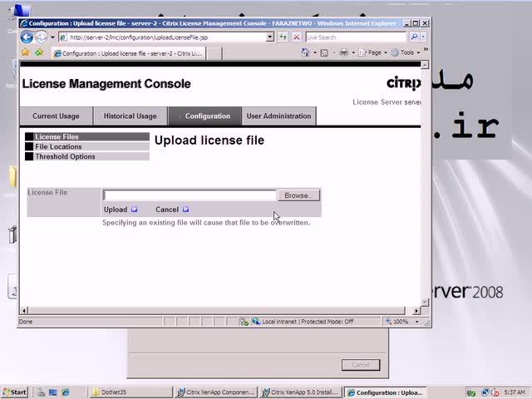Click Show Desktop quick launch icon
The image size is (532, 399).
pos(53,392)
